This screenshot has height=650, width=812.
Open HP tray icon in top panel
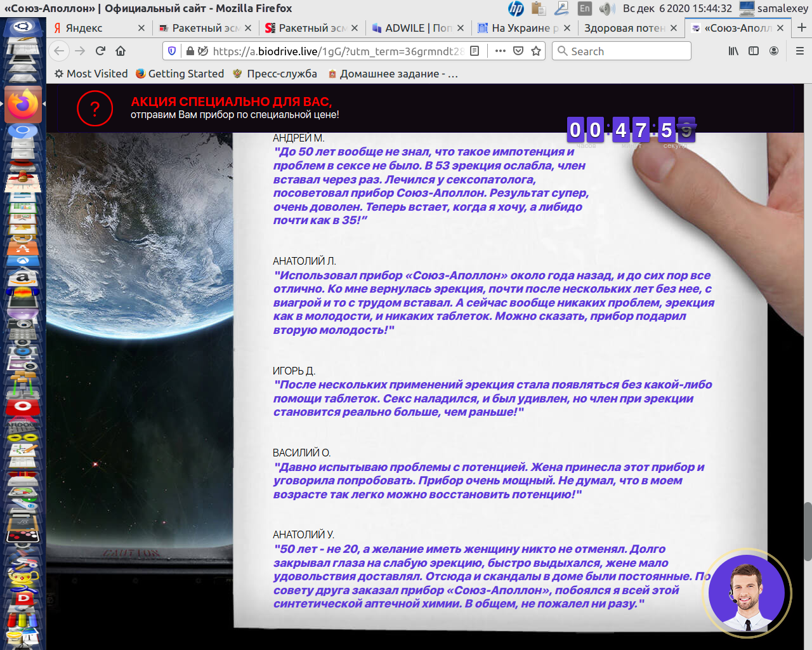[516, 8]
